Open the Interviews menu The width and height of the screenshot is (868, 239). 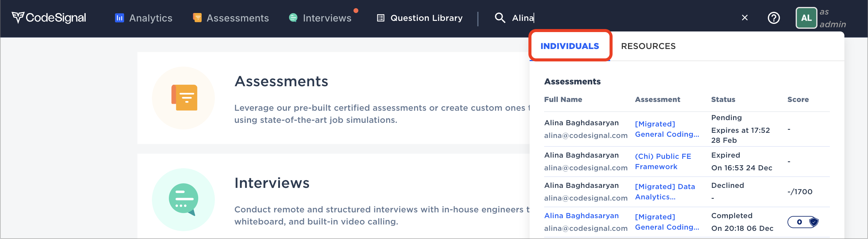coord(320,18)
